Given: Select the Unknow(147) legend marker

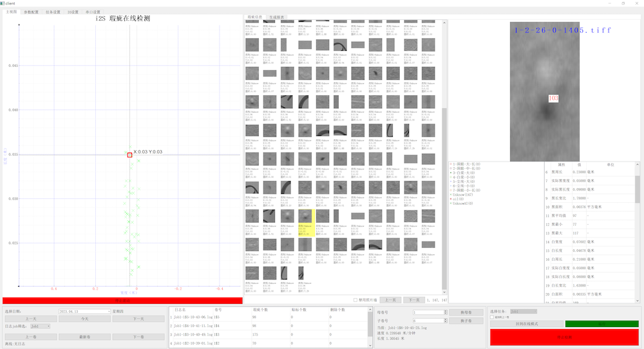Looking at the screenshot, I should (x=450, y=195).
